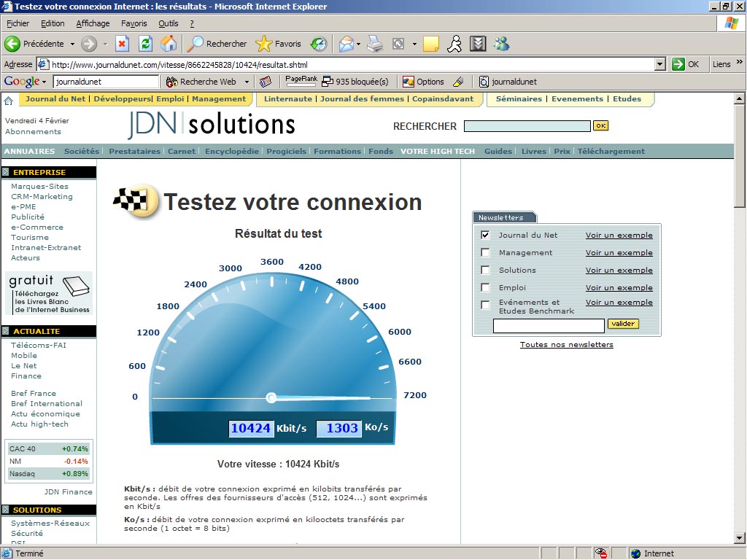Open the Mail envelope toolbar icon
The width and height of the screenshot is (747, 560).
tap(347, 44)
